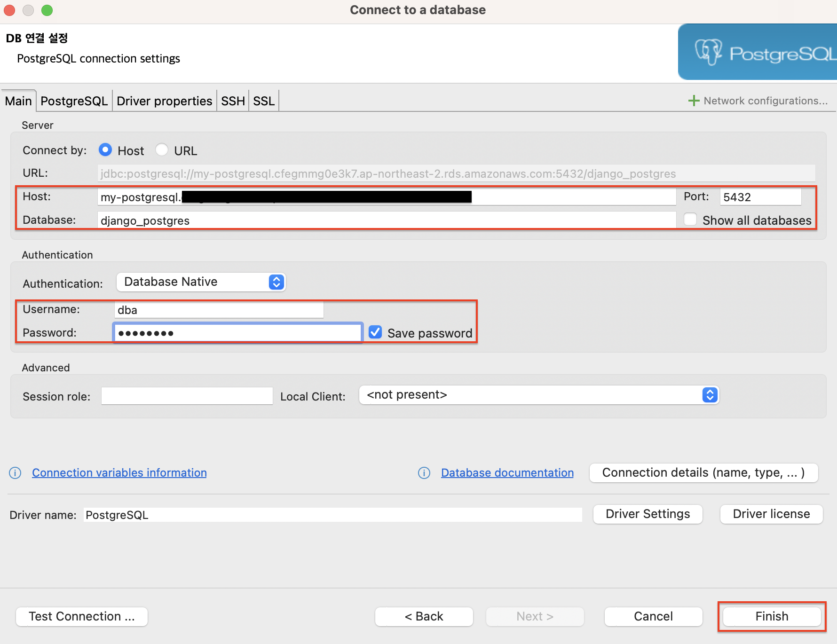This screenshot has width=837, height=644.
Task: Uncheck the Save password checkbox
Action: point(375,332)
